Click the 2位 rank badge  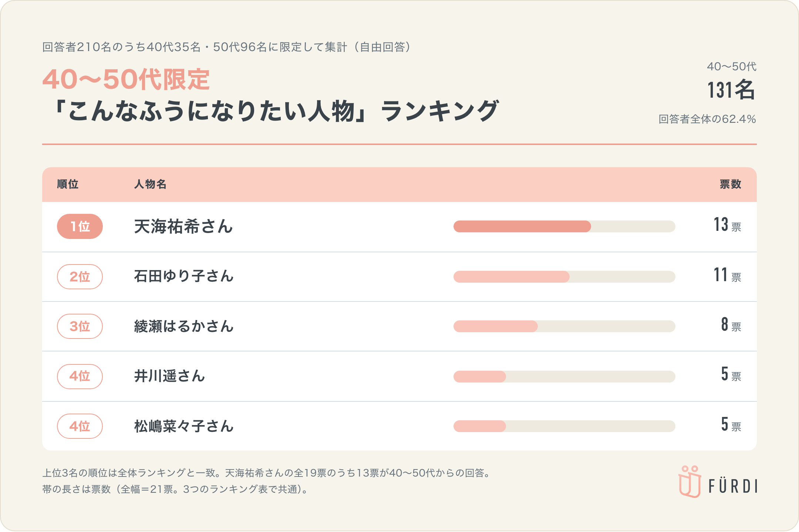[x=80, y=277]
